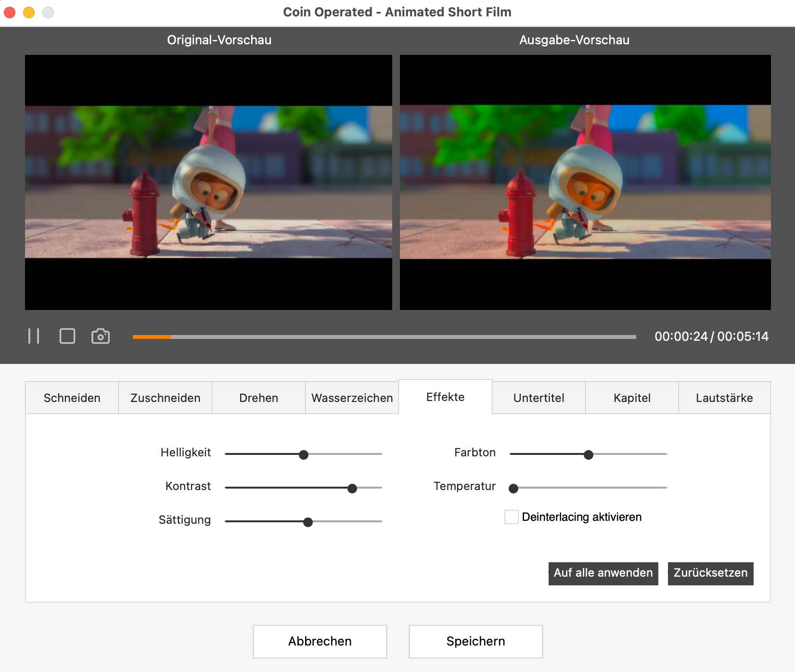
Task: Select the Drehen tab
Action: [258, 398]
